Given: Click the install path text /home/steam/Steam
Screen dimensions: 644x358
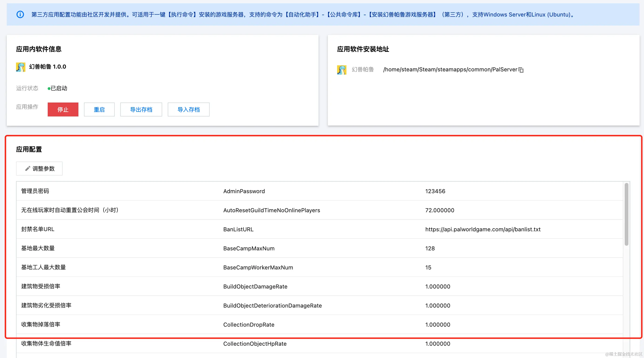Looking at the screenshot, I should pyautogui.click(x=450, y=70).
